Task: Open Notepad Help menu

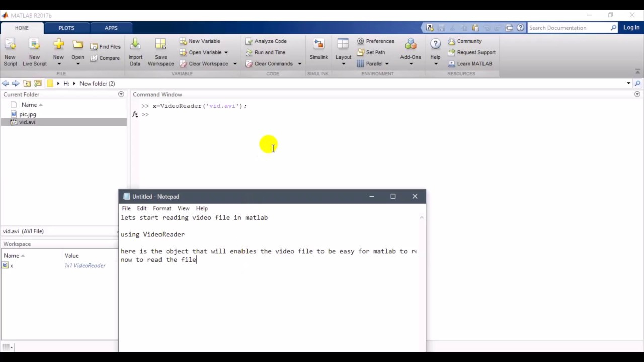Action: (x=202, y=208)
